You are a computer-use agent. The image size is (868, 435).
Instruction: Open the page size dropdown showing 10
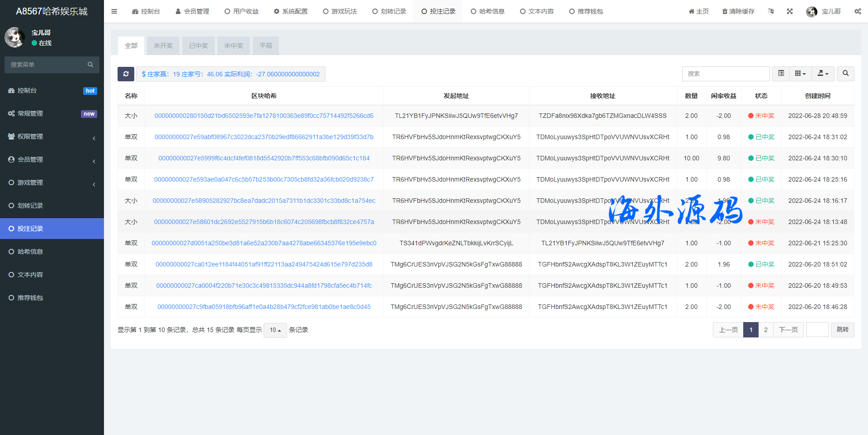(275, 330)
